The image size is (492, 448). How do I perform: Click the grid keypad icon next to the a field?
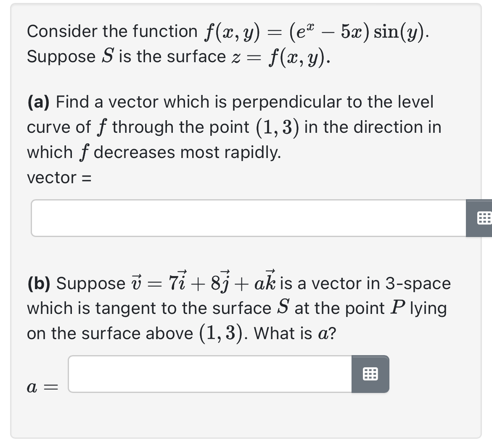click(x=370, y=374)
